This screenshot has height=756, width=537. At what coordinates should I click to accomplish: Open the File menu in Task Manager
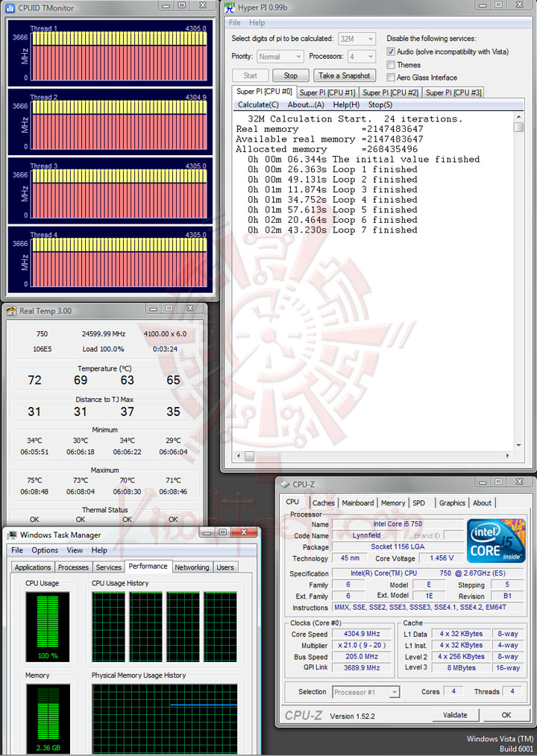(17, 550)
